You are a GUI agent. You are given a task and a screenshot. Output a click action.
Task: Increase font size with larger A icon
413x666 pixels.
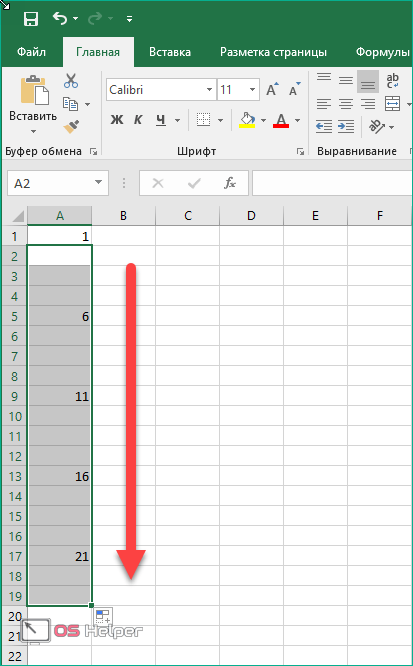pos(272,90)
